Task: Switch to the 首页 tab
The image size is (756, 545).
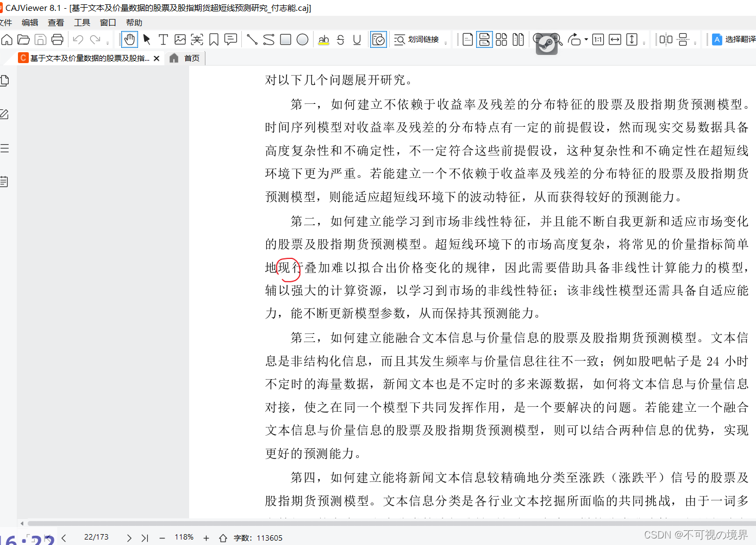Action: (x=185, y=58)
